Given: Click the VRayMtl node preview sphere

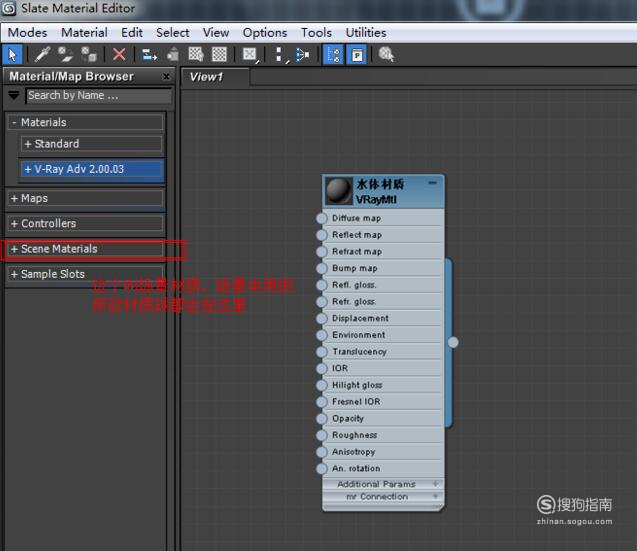Looking at the screenshot, I should pos(339,191).
